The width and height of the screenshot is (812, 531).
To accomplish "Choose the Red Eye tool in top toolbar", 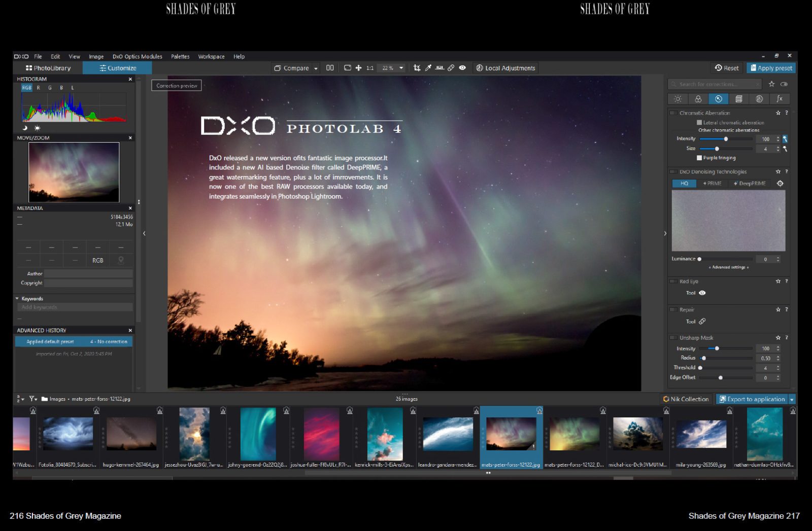I will [x=462, y=68].
